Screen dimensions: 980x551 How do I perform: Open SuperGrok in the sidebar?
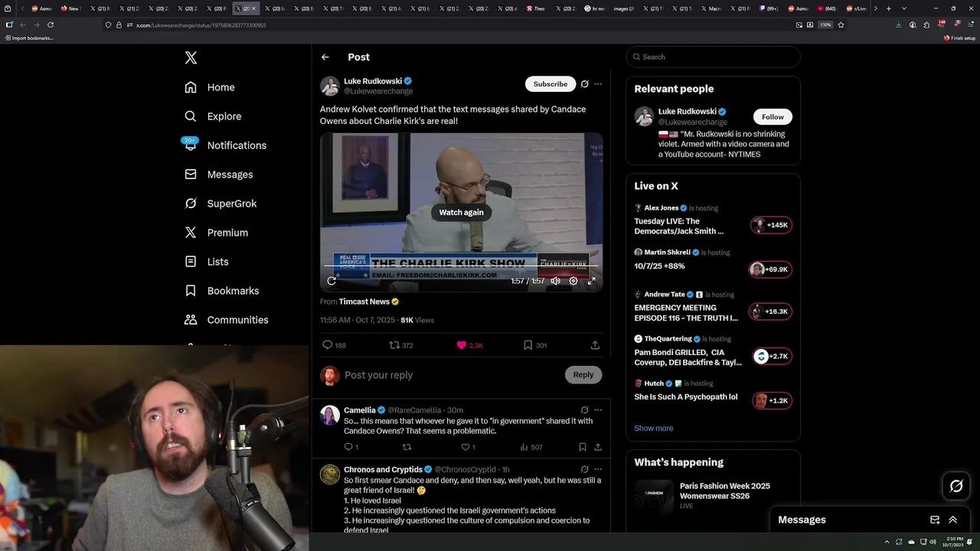220,204
